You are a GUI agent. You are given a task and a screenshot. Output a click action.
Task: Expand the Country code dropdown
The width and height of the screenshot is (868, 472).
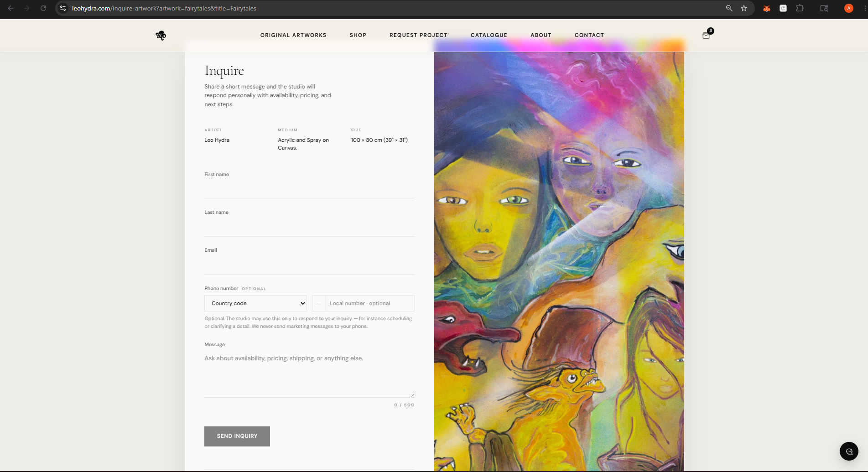tap(255, 303)
